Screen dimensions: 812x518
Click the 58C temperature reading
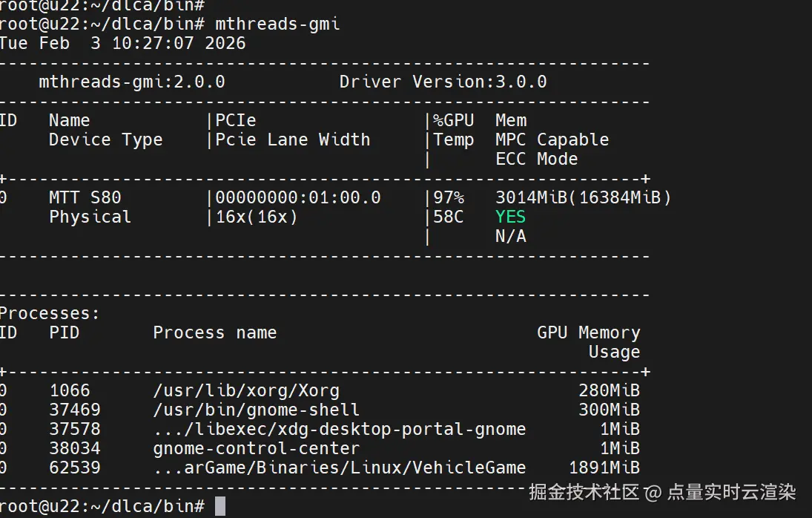[449, 217]
